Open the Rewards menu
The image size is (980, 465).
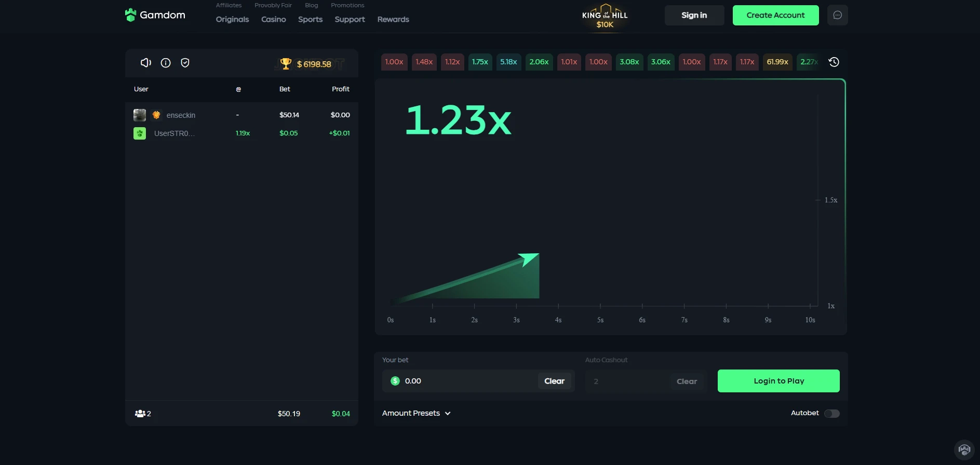393,19
